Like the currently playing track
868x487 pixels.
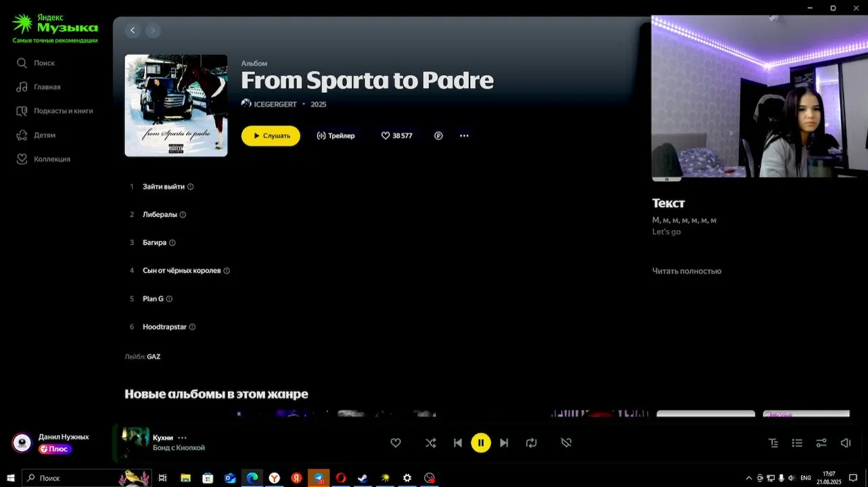pyautogui.click(x=396, y=443)
